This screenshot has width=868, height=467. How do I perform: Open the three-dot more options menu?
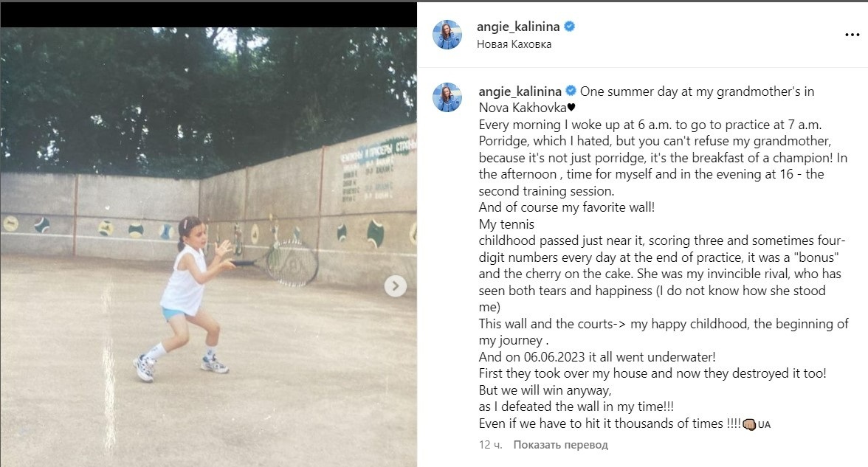point(852,34)
